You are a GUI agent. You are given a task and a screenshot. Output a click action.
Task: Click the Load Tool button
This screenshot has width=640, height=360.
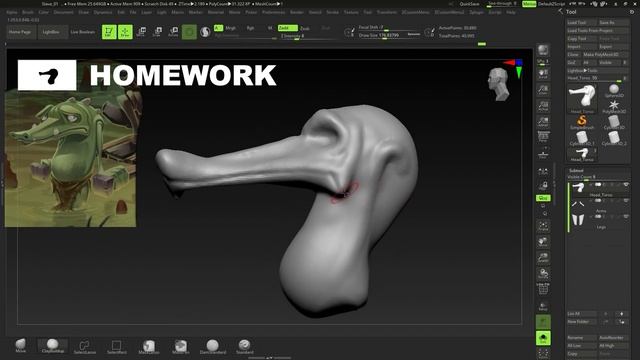(x=582, y=22)
